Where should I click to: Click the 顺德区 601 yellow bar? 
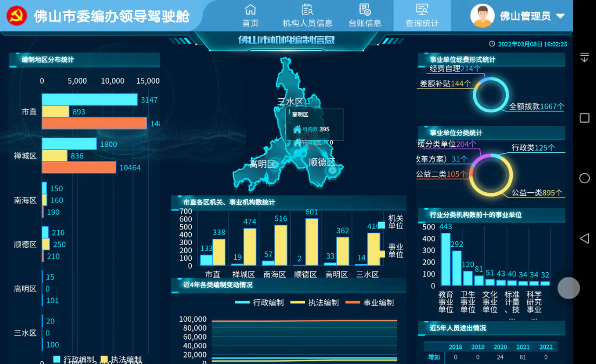312,242
